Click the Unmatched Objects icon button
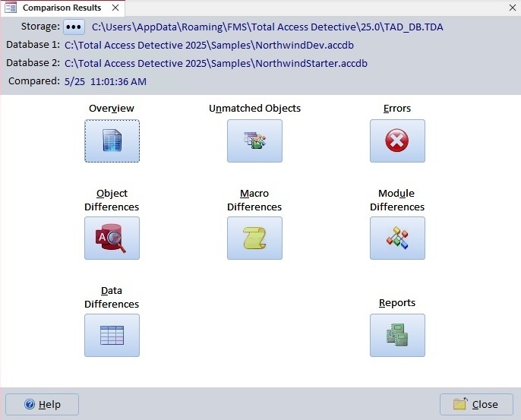This screenshot has height=420, width=521. click(x=254, y=141)
